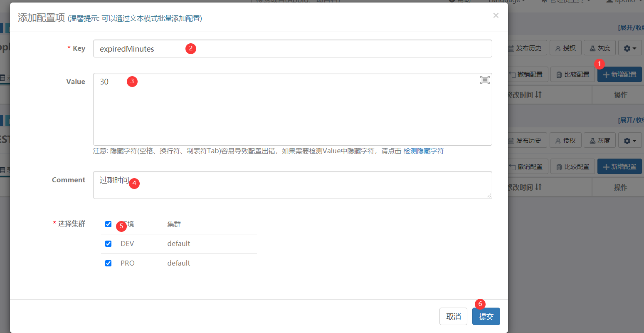Click the 操作 column header in upper table
The image size is (644, 333).
pos(620,95)
